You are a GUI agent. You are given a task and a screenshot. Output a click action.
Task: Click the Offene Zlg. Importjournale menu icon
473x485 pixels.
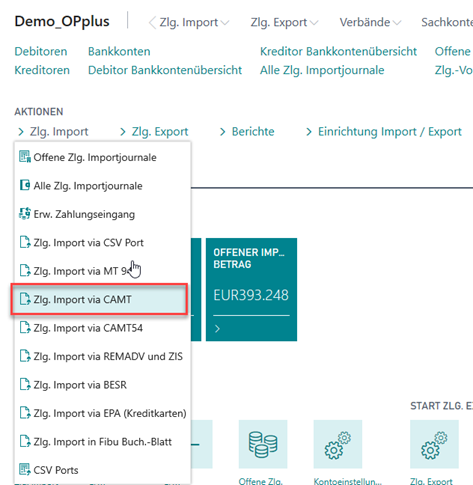(25, 157)
